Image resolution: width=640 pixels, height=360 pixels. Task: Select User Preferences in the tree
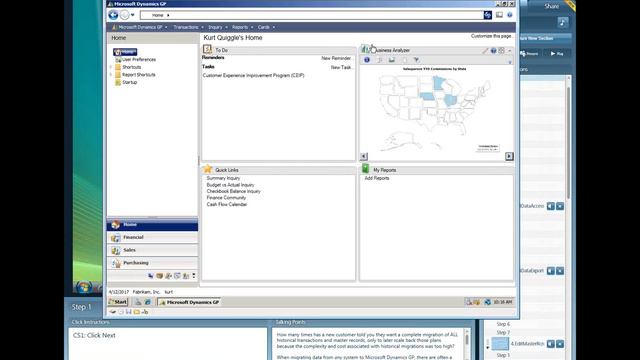coord(139,60)
